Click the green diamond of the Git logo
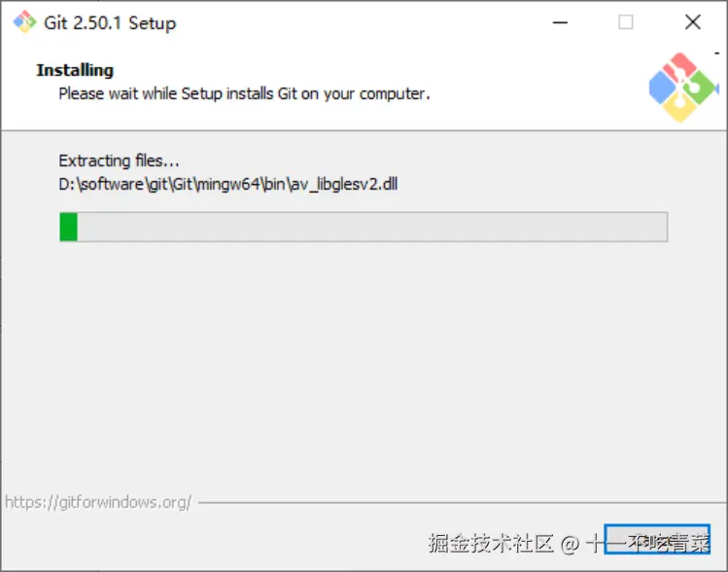728x572 pixels. pyautogui.click(x=700, y=88)
